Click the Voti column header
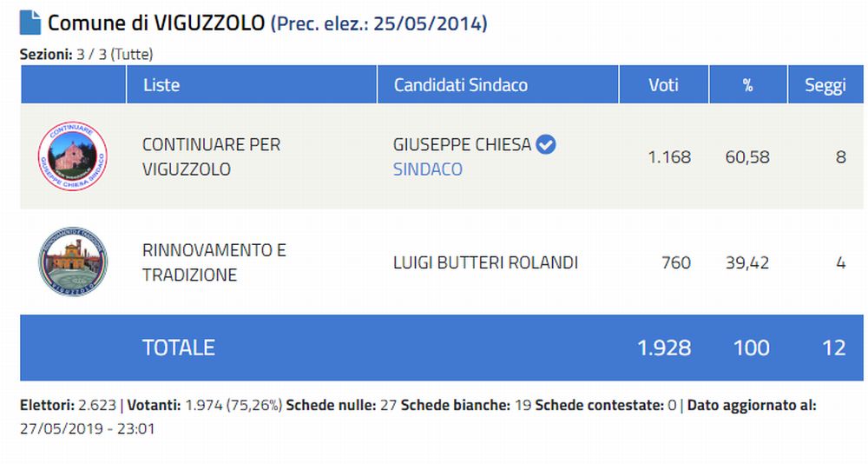 point(663,85)
